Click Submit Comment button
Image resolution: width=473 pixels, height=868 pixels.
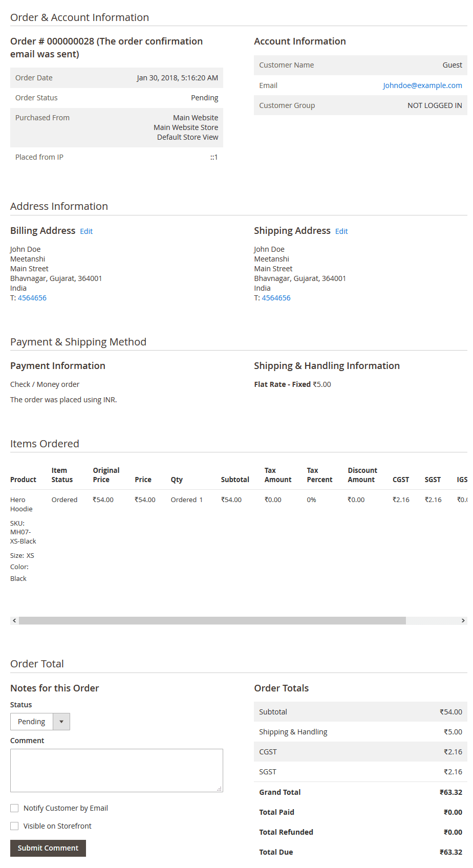click(x=48, y=848)
